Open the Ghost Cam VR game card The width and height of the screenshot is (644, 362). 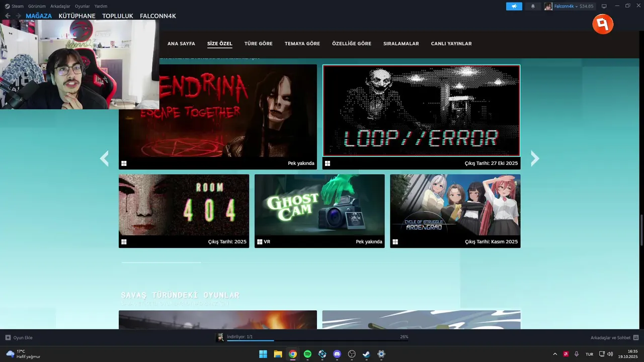[319, 211]
